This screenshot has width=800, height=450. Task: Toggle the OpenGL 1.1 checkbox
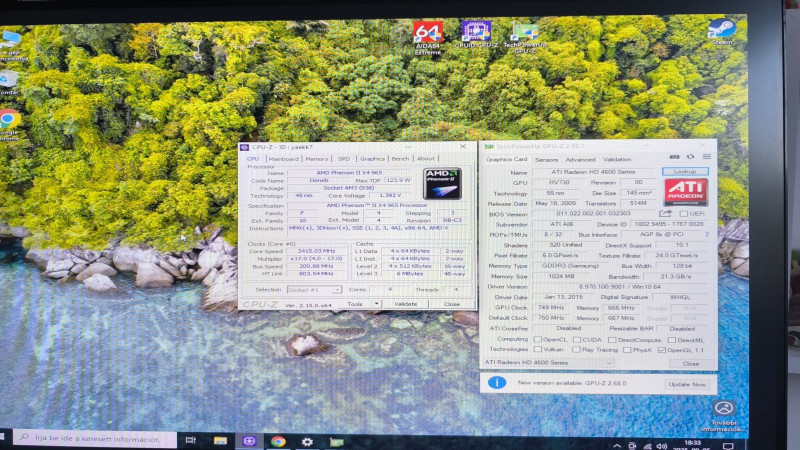click(x=662, y=350)
